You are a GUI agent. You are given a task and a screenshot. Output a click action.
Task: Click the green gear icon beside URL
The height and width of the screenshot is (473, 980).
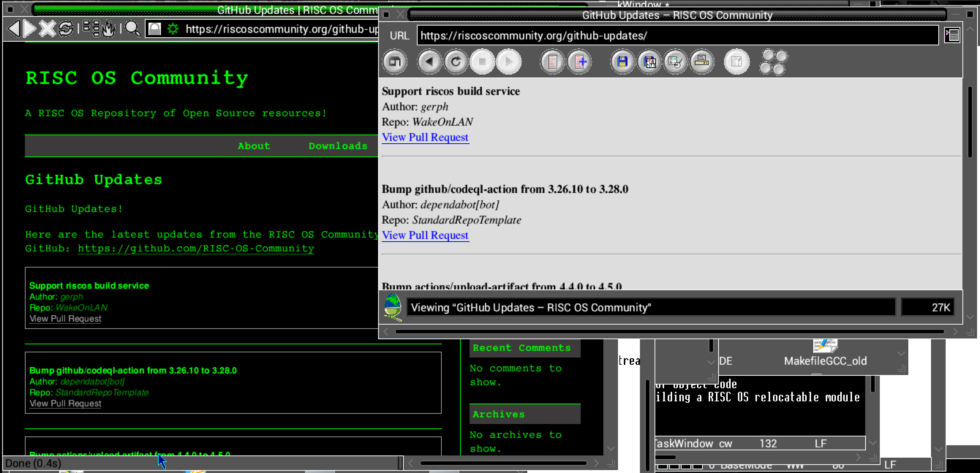[173, 29]
